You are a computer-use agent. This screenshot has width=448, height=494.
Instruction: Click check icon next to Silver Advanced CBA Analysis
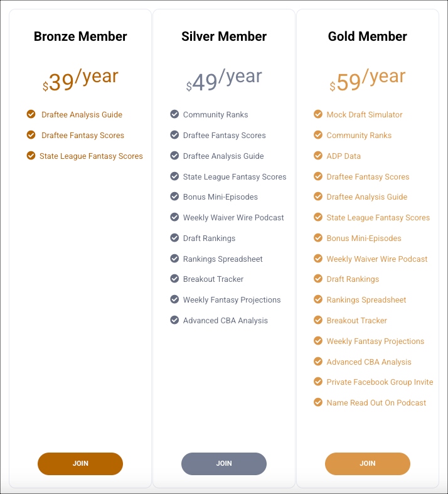[174, 320]
